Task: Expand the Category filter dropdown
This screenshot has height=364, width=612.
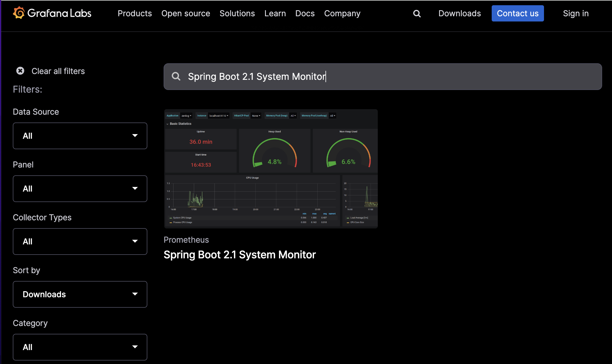Action: 80,347
